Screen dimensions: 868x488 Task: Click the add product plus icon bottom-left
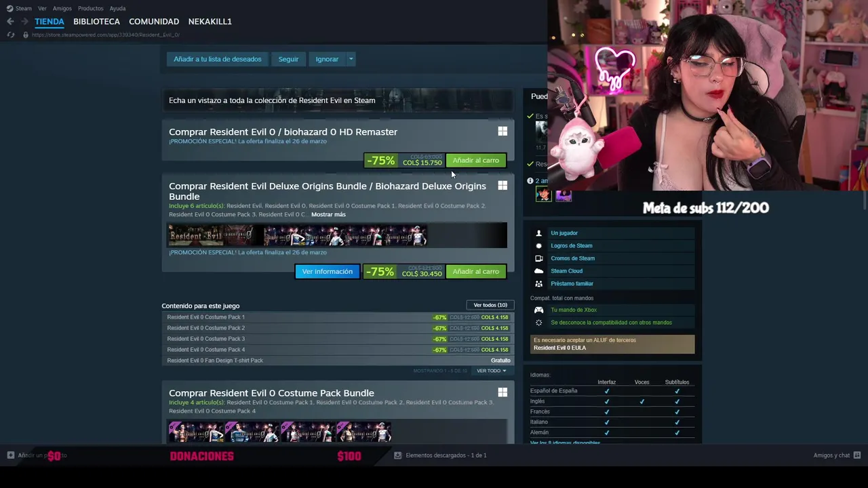(x=11, y=455)
